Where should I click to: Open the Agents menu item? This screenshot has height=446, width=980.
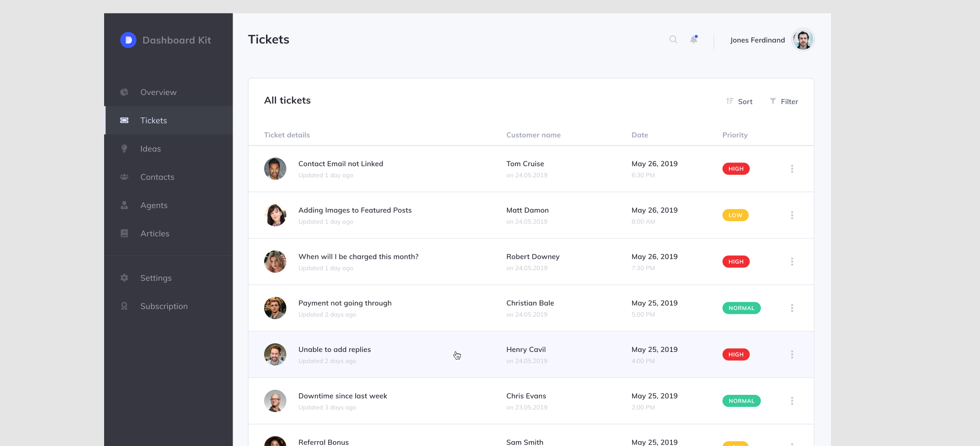(168, 205)
